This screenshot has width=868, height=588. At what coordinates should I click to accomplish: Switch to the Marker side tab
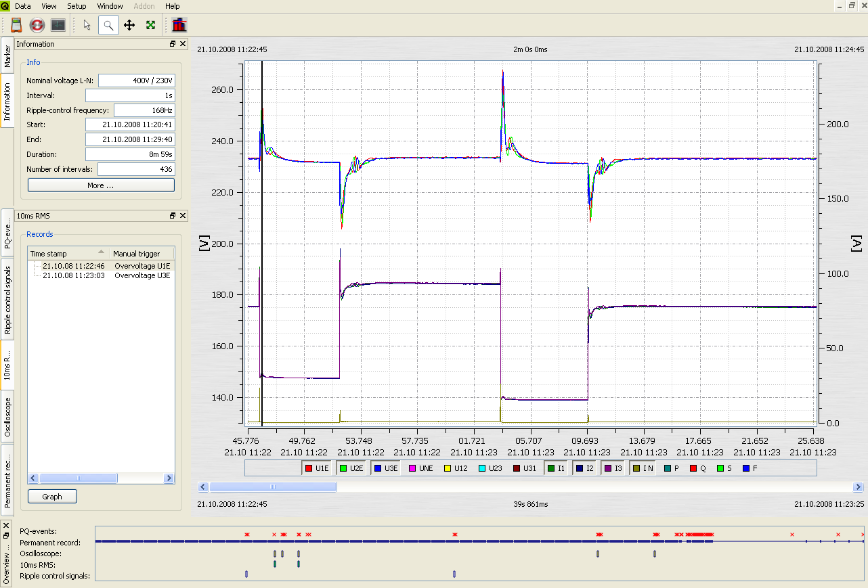coord(7,55)
